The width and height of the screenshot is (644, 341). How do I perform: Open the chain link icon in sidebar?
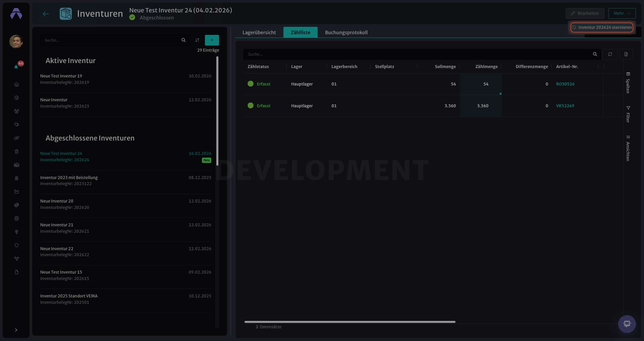tap(16, 138)
